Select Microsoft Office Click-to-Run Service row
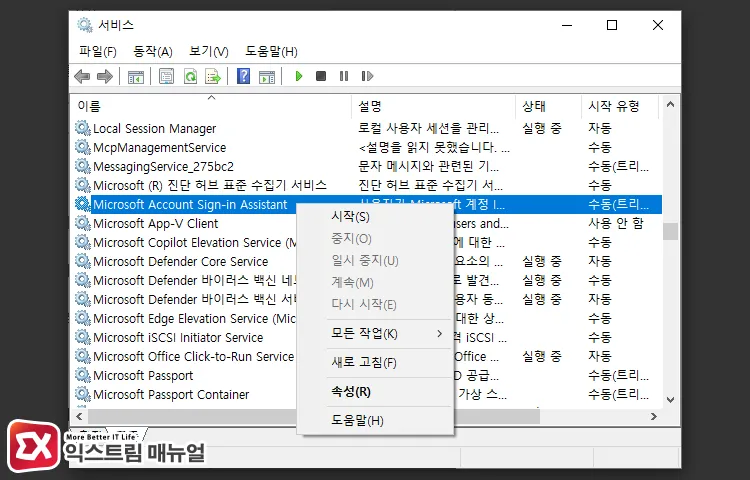Viewport: 750px width, 480px height. 367,357
